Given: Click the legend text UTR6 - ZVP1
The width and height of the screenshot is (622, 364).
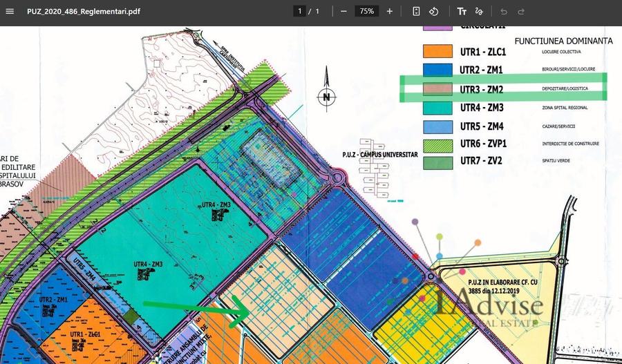Looking at the screenshot, I should click(483, 144).
